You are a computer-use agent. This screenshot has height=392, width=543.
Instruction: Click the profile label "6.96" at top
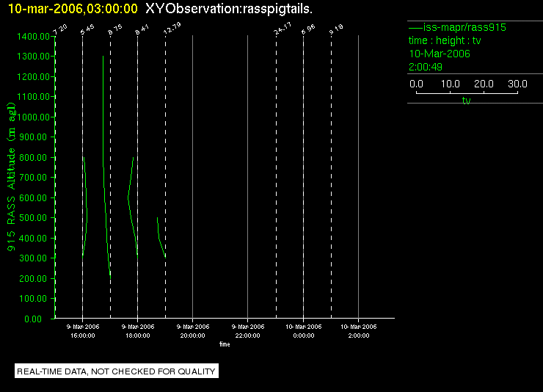click(x=308, y=30)
